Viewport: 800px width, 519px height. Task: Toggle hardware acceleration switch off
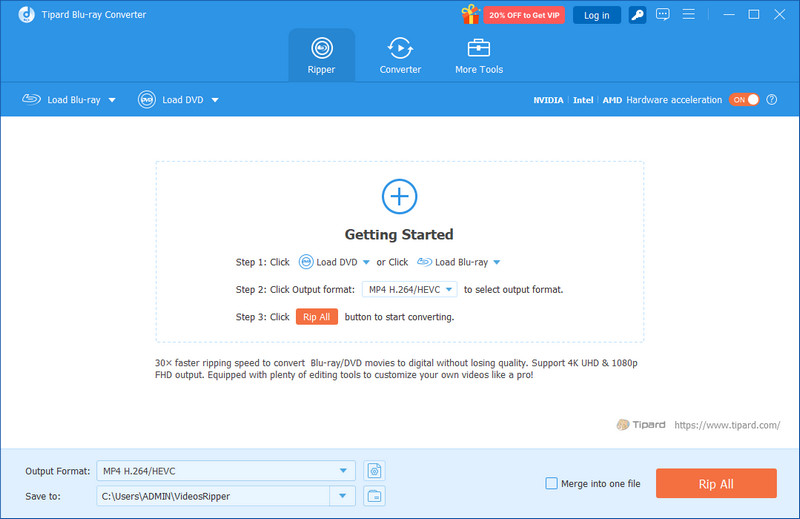[744, 100]
